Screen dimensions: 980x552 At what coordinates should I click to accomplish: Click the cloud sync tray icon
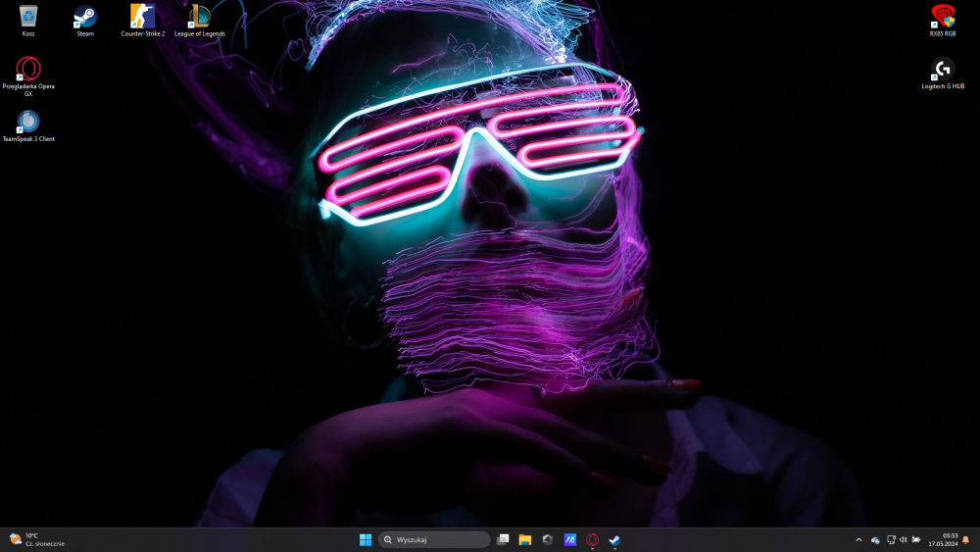[875, 539]
